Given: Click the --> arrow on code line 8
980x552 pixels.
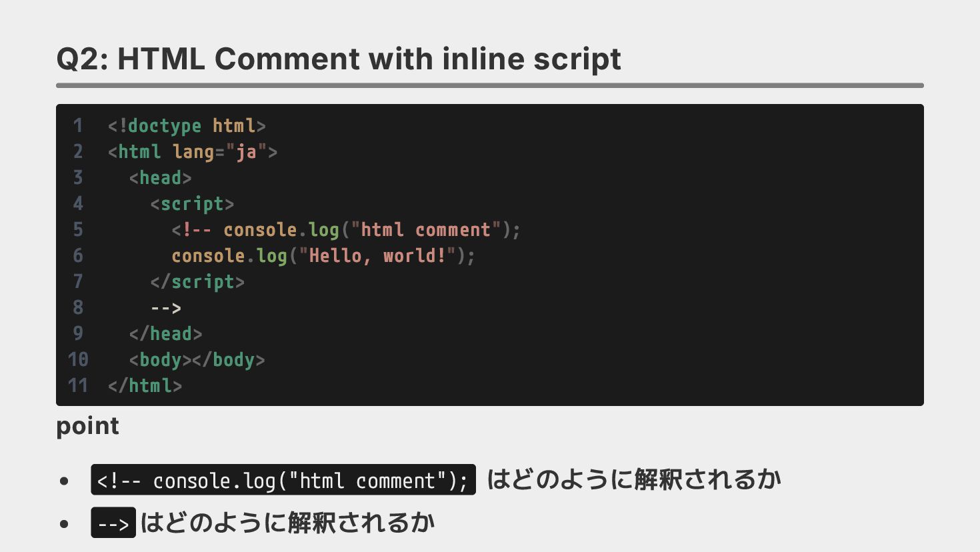Looking at the screenshot, I should point(166,308).
